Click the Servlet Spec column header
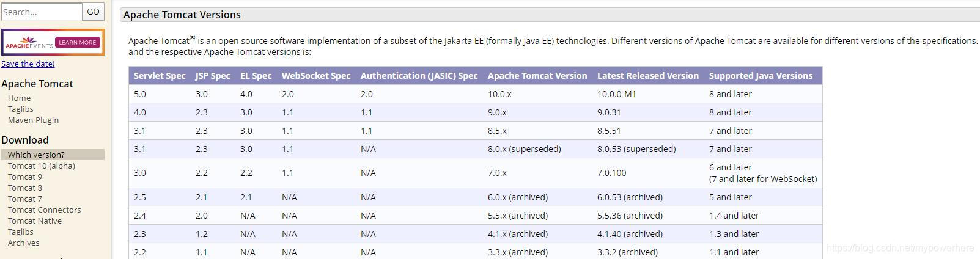 click(160, 76)
